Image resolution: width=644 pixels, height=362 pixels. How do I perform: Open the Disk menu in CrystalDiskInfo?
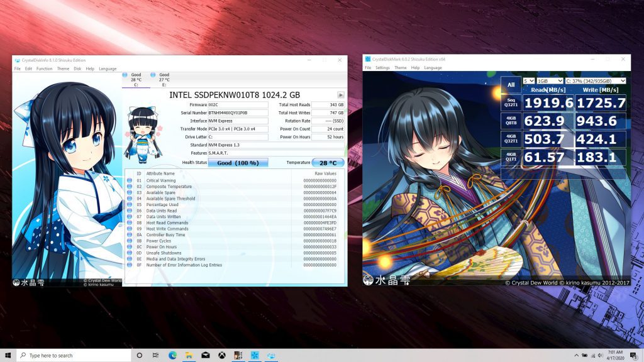pos(77,69)
